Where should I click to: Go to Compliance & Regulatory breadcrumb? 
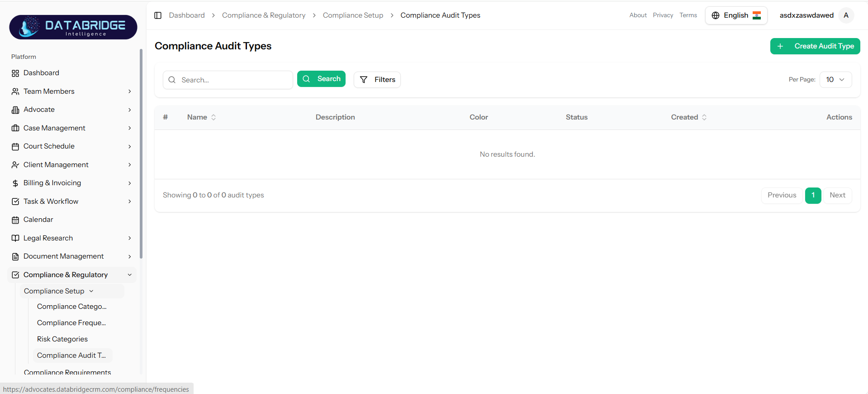point(264,15)
